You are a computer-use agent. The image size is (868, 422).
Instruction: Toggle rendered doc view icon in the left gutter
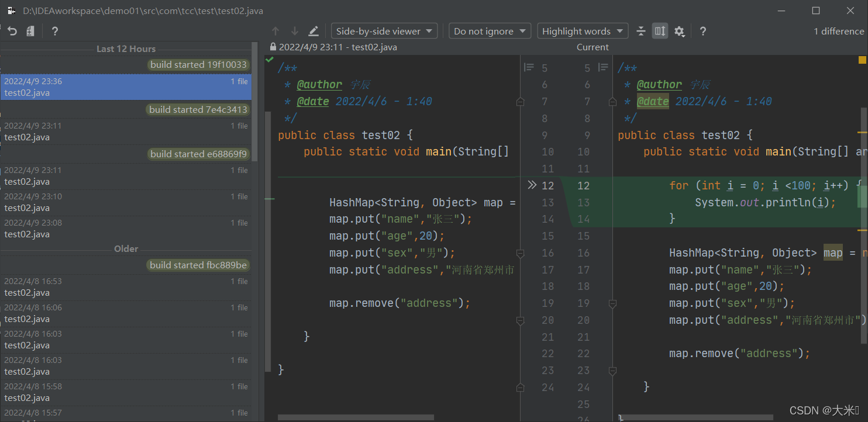tap(529, 68)
